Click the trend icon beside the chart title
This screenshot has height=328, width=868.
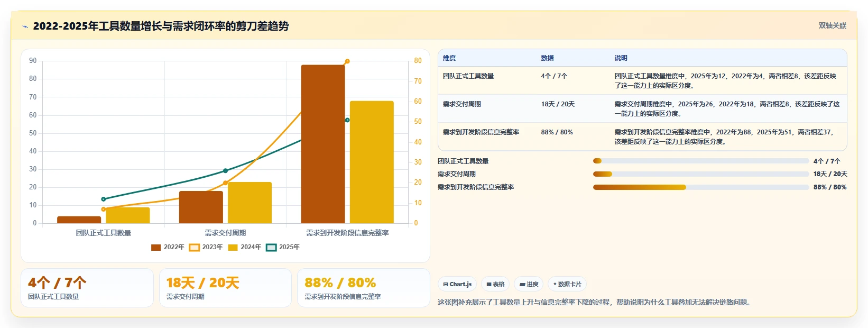[x=25, y=26]
